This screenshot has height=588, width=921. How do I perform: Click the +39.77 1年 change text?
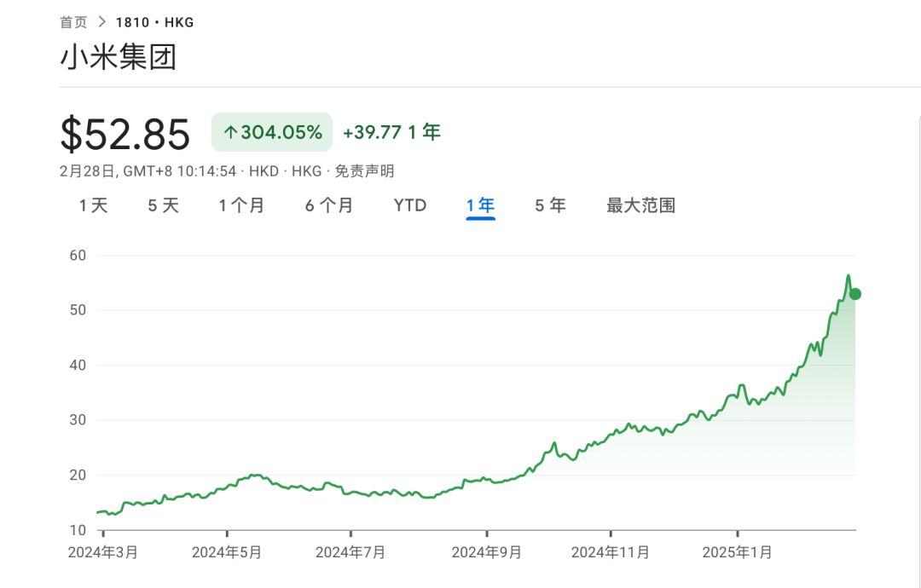391,132
